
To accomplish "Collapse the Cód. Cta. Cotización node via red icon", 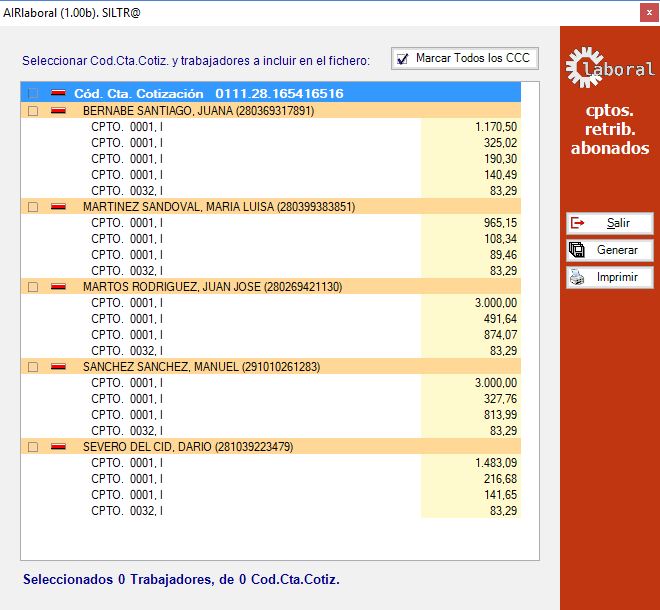I will (x=58, y=93).
